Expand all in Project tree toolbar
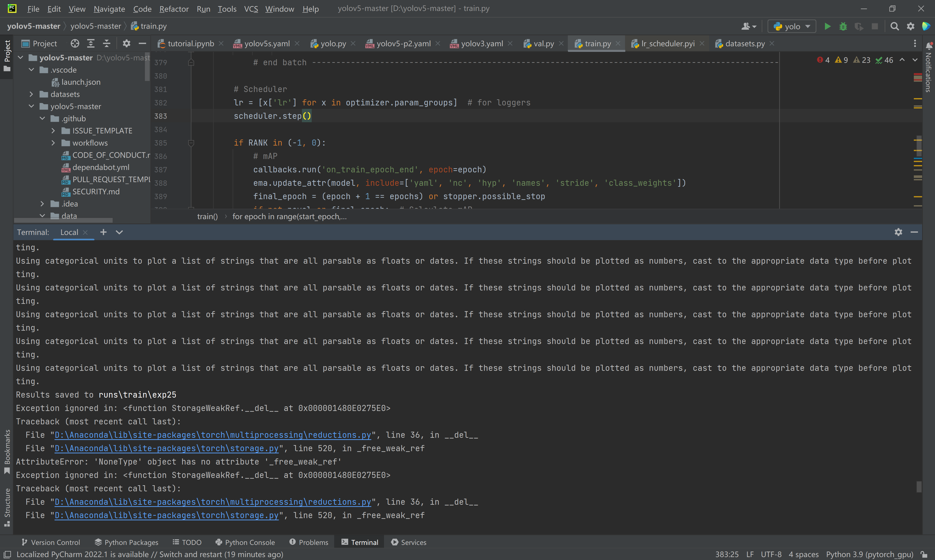 click(91, 43)
